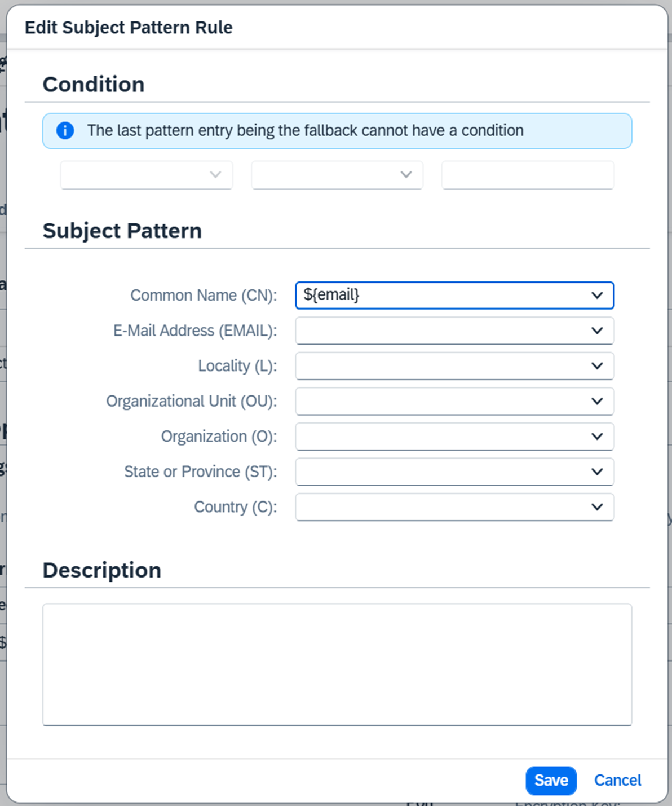Expand the Organization (O) dropdown arrow

(x=597, y=437)
